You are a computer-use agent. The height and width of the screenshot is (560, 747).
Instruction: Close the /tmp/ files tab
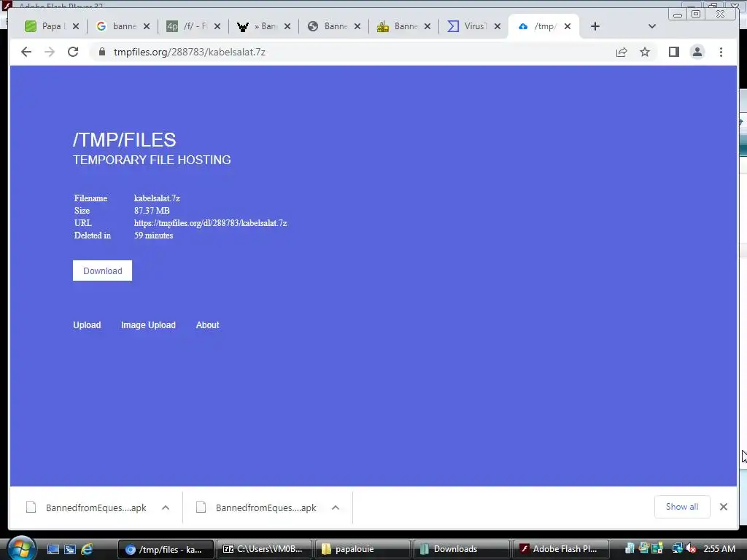point(568,26)
